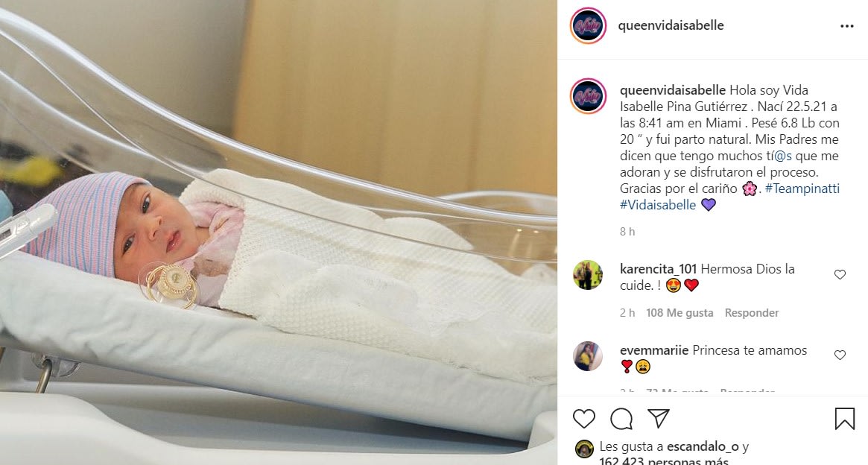Open escandalo_o's profile from likes
This screenshot has height=465, width=868.
point(703,446)
